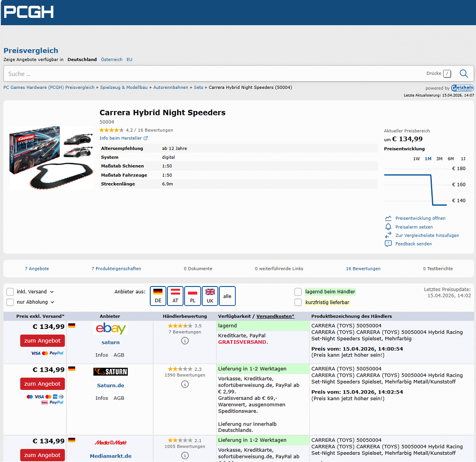Screen dimensions: 476x462
Task: Open info icon under Mediamarkt.de rating
Action: coord(185,456)
